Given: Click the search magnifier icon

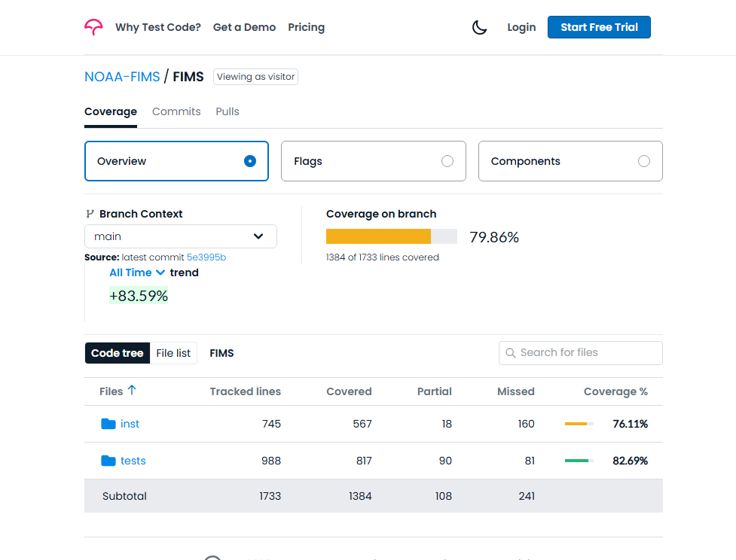Looking at the screenshot, I should coord(510,353).
